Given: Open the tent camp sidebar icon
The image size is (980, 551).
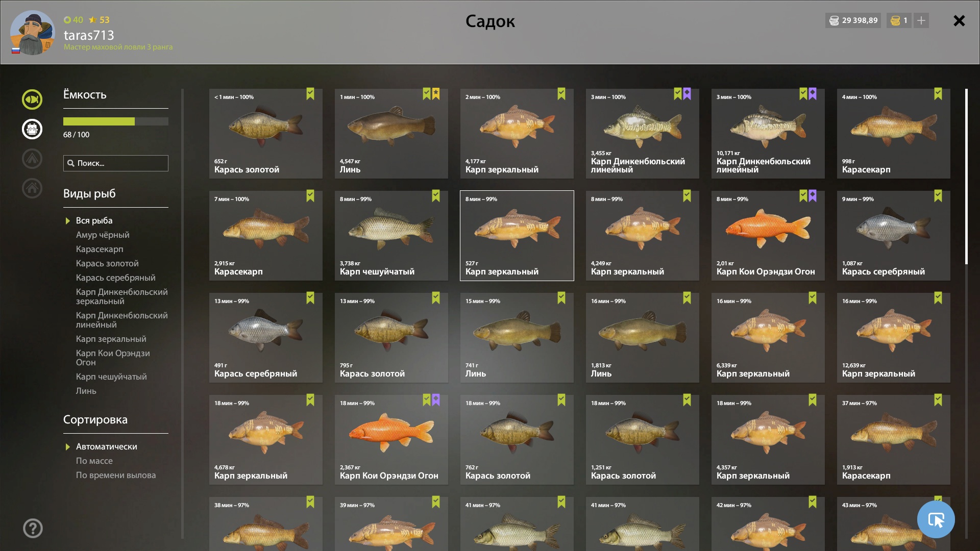Looking at the screenshot, I should click(x=32, y=159).
